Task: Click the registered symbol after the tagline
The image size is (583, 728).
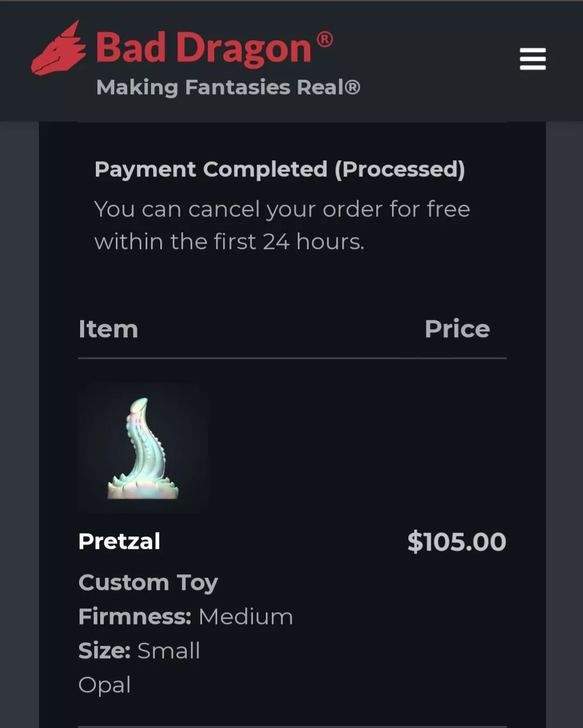Action: point(352,87)
